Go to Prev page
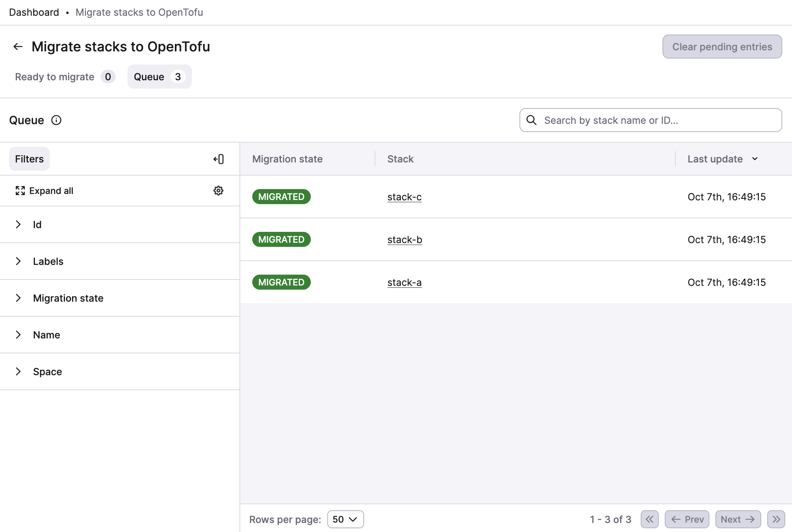The image size is (792, 532). [x=687, y=519]
